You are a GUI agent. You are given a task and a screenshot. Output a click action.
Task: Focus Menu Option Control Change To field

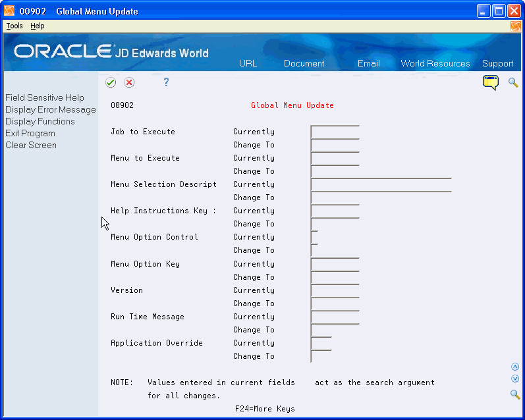314,250
